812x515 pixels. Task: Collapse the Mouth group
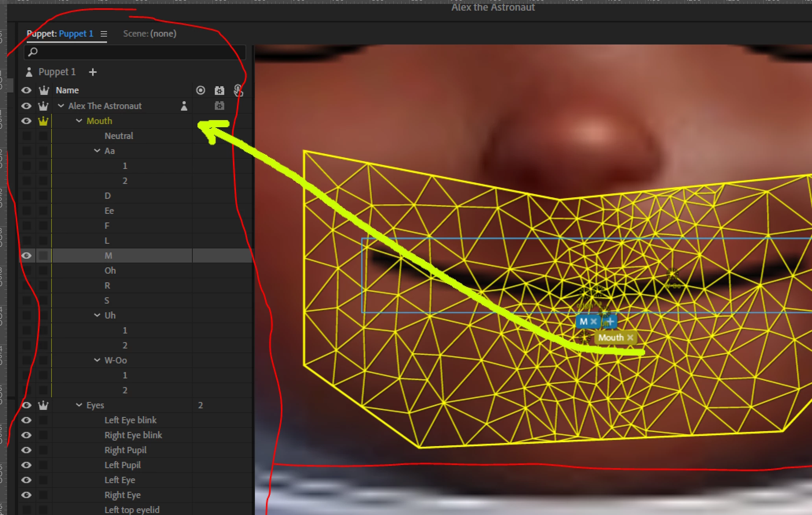(79, 121)
